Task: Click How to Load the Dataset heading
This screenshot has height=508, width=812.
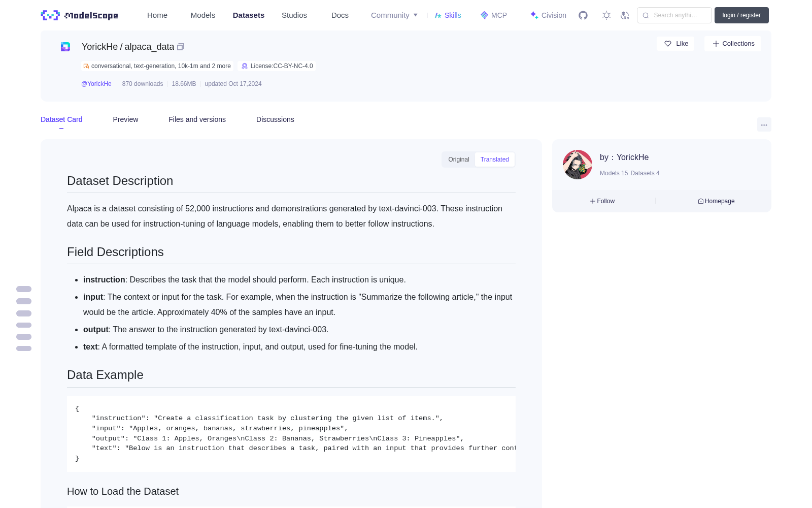Action: pos(123,491)
